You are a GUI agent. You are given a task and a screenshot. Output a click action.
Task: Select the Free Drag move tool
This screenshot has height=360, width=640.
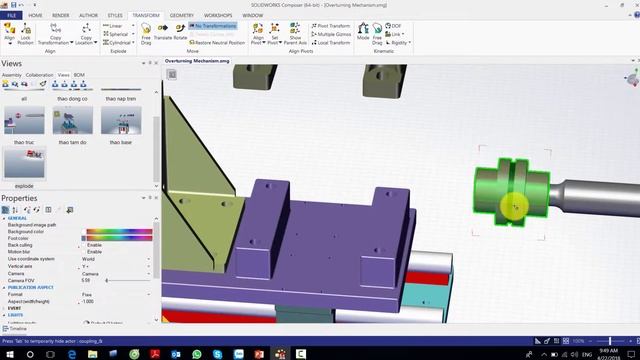(x=146, y=29)
